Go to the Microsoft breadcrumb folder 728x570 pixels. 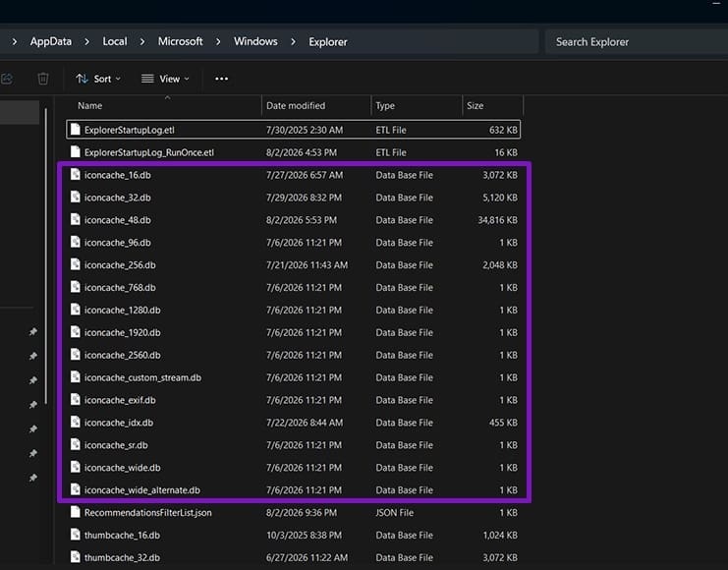coord(180,41)
